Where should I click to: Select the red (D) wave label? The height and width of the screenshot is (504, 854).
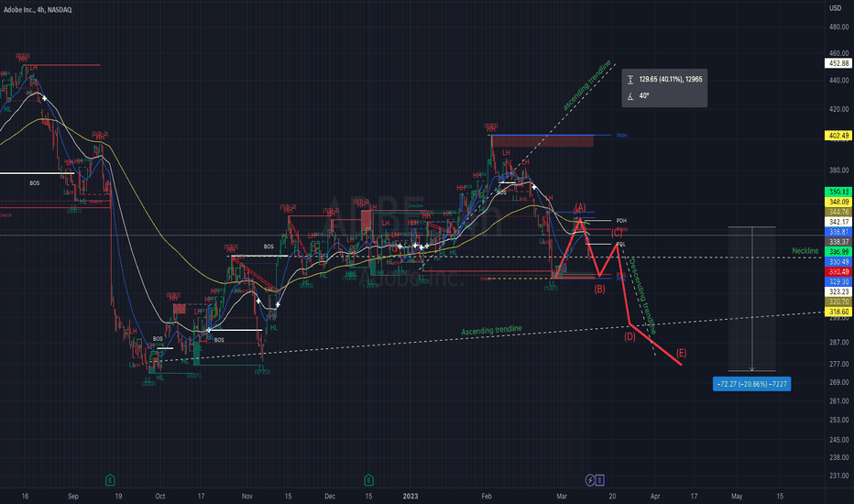point(630,336)
